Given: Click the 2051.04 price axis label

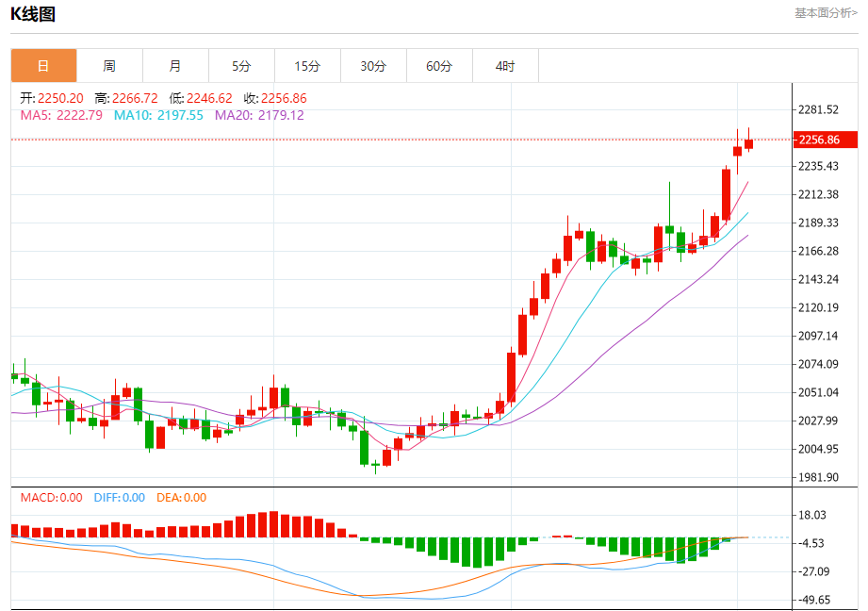Looking at the screenshot, I should coord(818,392).
